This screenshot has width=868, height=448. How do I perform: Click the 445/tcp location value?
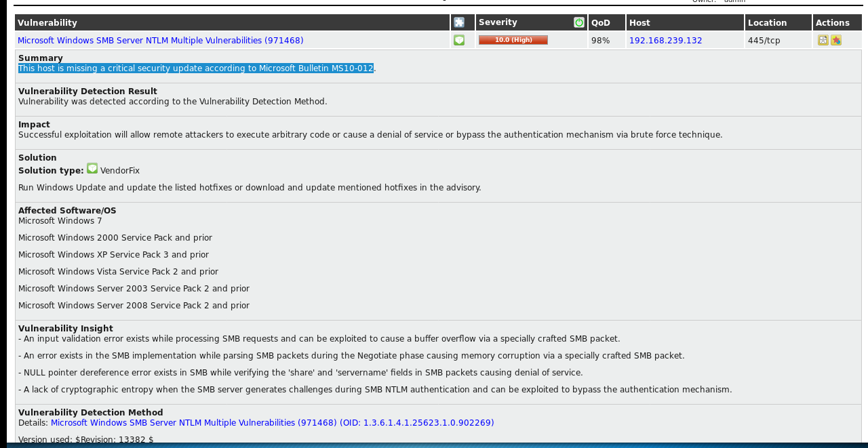(x=764, y=41)
